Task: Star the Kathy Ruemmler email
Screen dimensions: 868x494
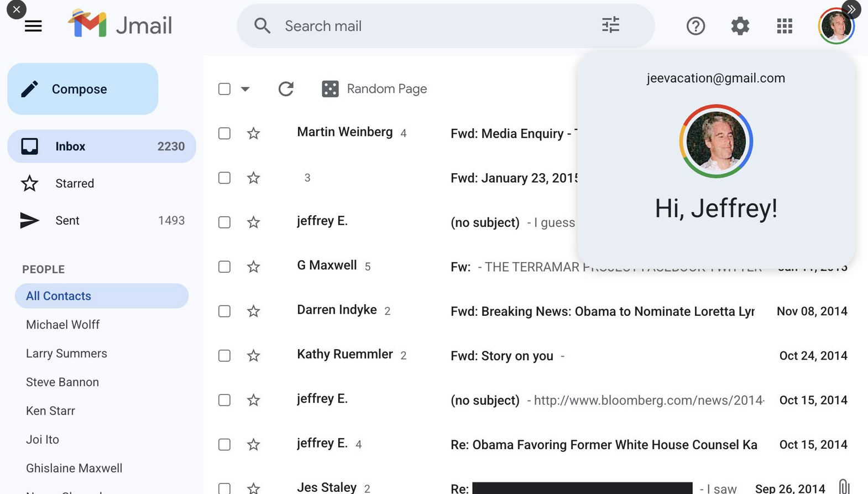Action: 253,356
